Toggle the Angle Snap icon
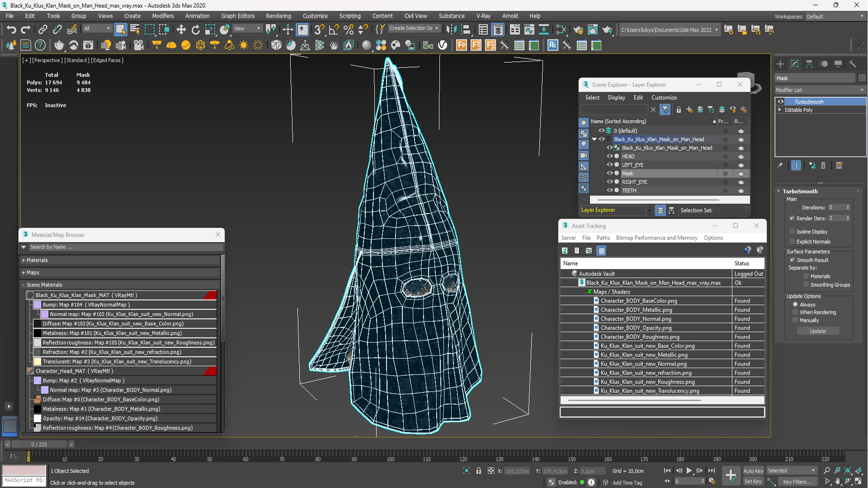 pos(334,30)
